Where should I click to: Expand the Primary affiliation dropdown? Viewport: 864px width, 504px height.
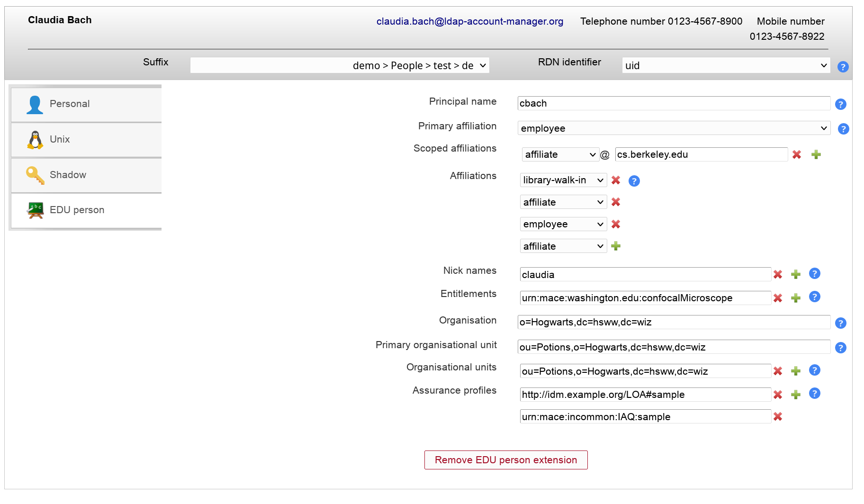(x=674, y=128)
